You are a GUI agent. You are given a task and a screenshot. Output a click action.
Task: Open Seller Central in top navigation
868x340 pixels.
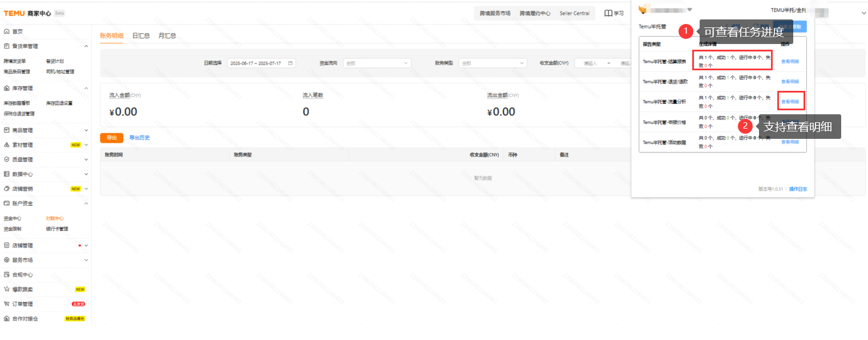[575, 13]
